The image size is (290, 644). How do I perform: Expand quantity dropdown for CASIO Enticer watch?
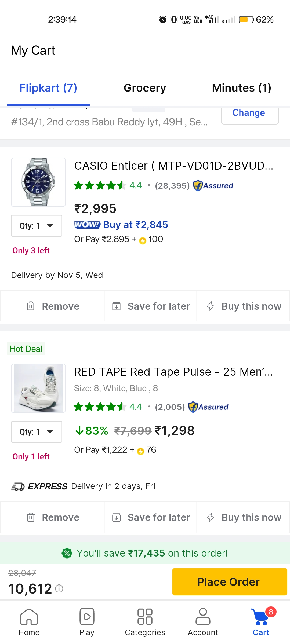37,226
